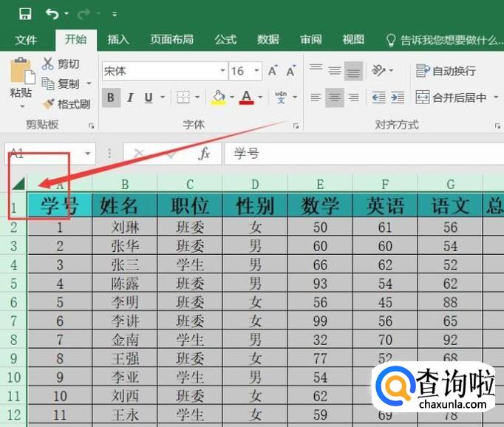This screenshot has height=427, width=504.
Task: Set middle vertical alignment
Action: 335,70
